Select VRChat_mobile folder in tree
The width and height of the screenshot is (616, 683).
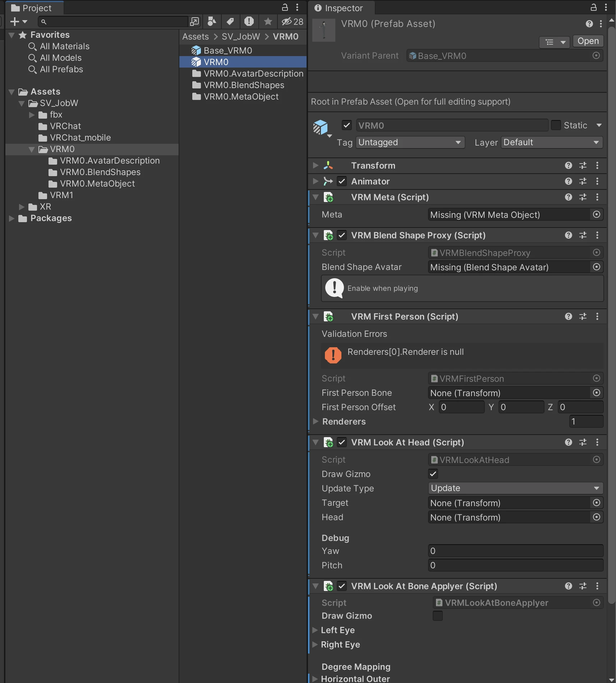point(75,138)
